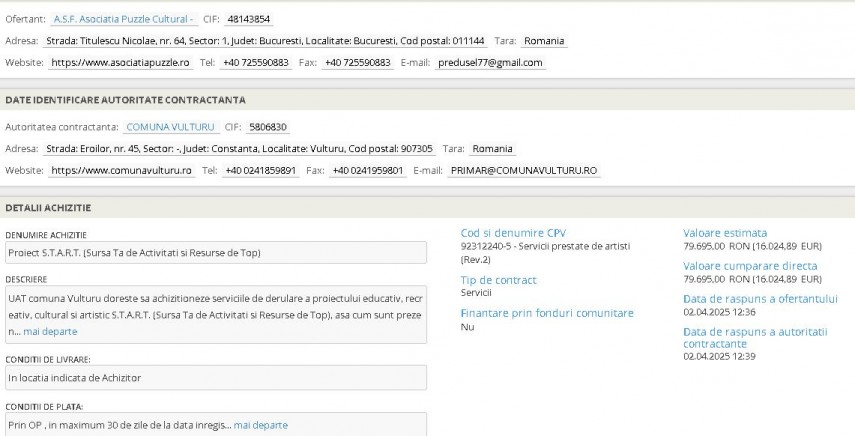Select the website https://www.asociatiapuzzle.ro
This screenshot has width=855, height=436.
pos(120,63)
